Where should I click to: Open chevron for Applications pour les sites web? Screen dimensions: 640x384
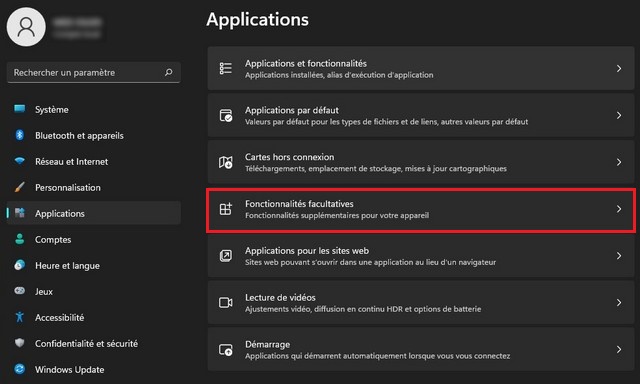(619, 256)
